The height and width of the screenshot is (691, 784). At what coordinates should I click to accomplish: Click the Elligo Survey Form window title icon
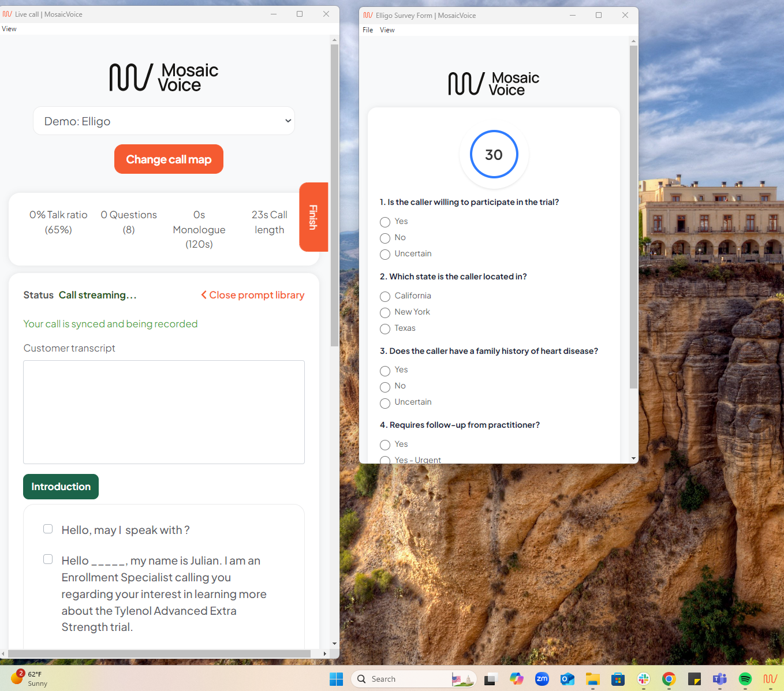pyautogui.click(x=368, y=16)
